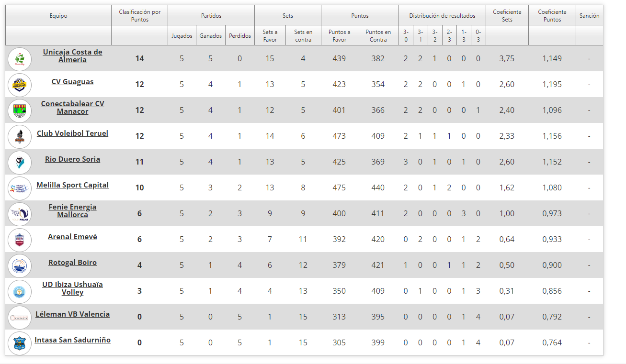The image size is (626, 364).
Task: Click the Unicaja Costa de Almería team logo
Action: tap(20, 59)
